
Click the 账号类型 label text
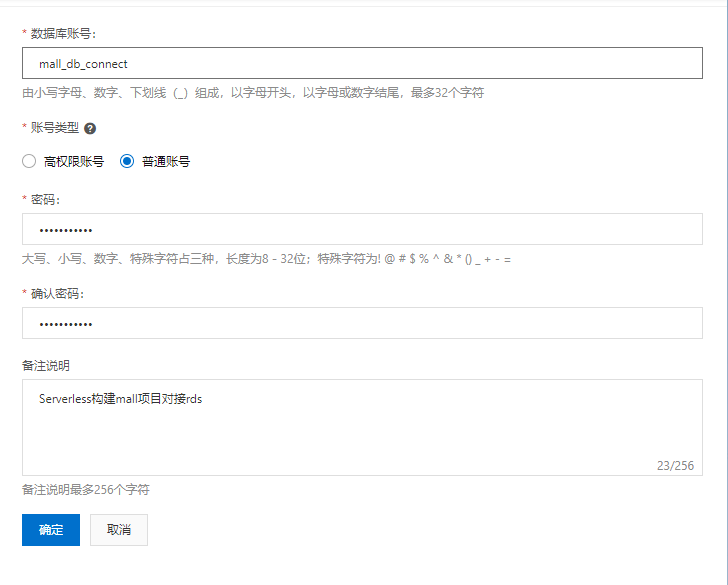click(x=55, y=128)
